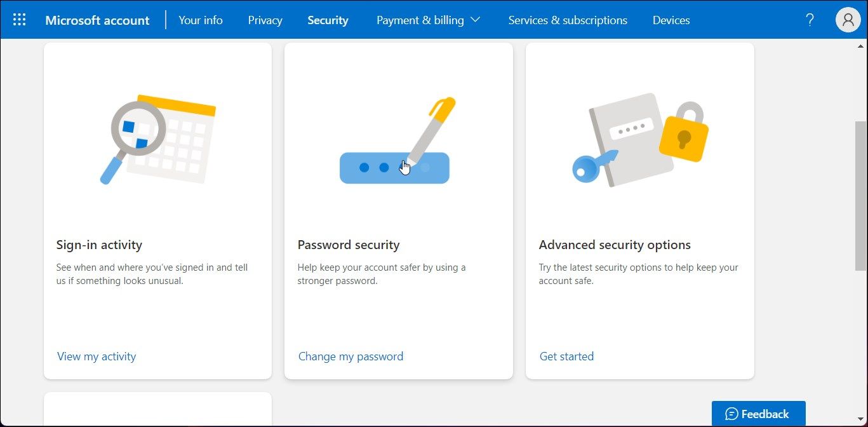Click the Feedback chat bubble icon
This screenshot has width=868, height=427.
tap(731, 414)
